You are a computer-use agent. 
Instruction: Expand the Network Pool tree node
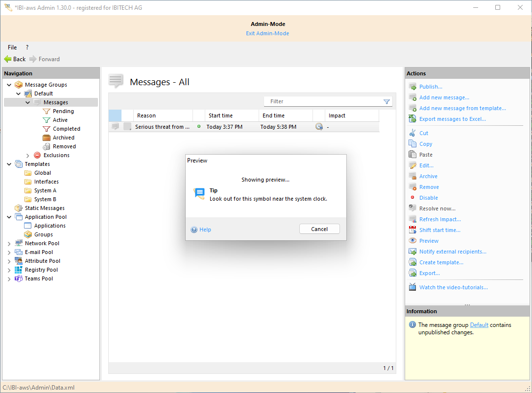(9, 243)
